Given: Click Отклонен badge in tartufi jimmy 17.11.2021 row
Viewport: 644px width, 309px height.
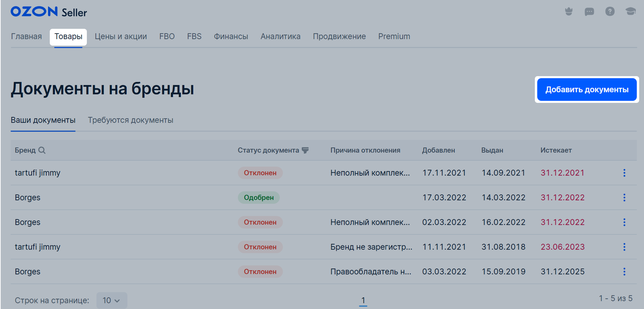Looking at the screenshot, I should (260, 173).
